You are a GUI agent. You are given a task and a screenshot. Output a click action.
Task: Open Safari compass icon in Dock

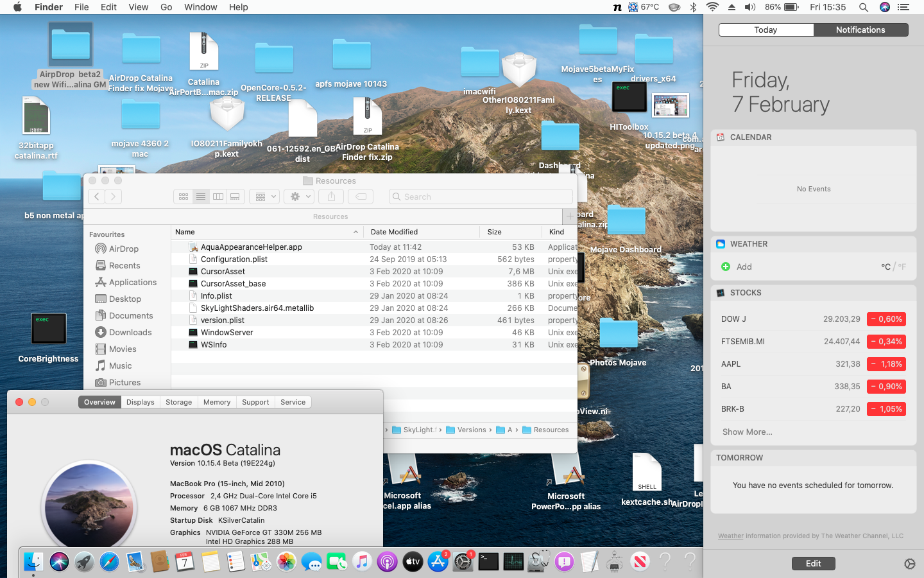[x=109, y=562]
